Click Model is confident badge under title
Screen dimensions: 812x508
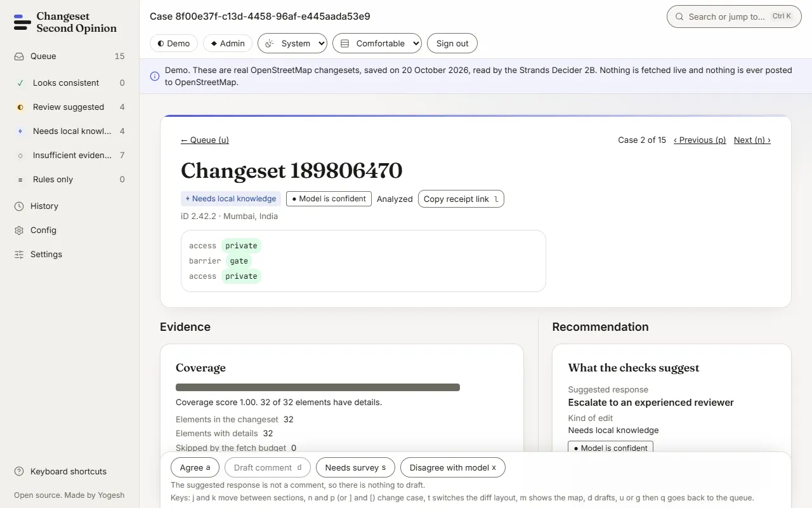tap(329, 199)
